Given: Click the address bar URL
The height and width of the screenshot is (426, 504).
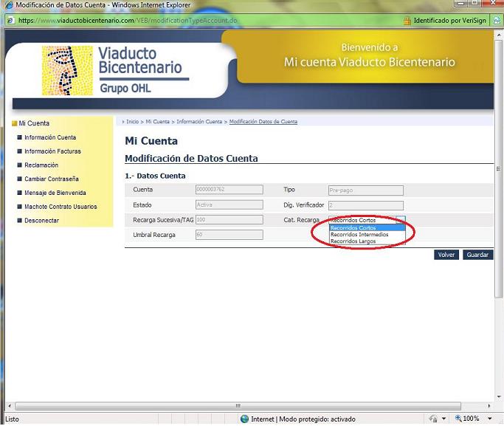Looking at the screenshot, I should 128,21.
